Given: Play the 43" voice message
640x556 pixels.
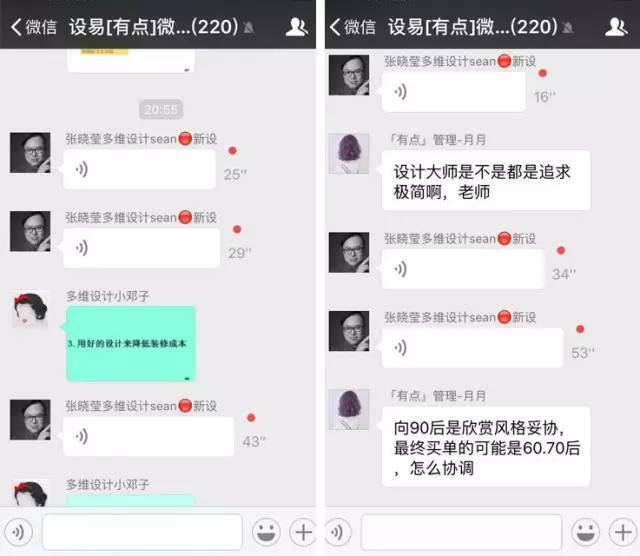Looking at the screenshot, I should coord(149,436).
